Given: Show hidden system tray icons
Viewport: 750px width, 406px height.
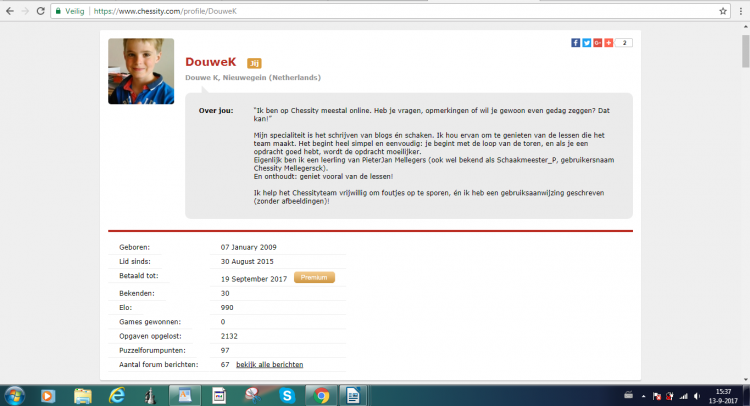Looking at the screenshot, I should pyautogui.click(x=643, y=396).
